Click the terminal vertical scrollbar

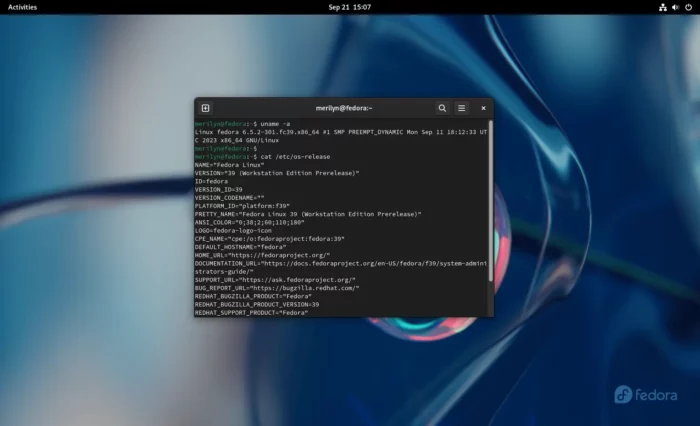(491, 201)
